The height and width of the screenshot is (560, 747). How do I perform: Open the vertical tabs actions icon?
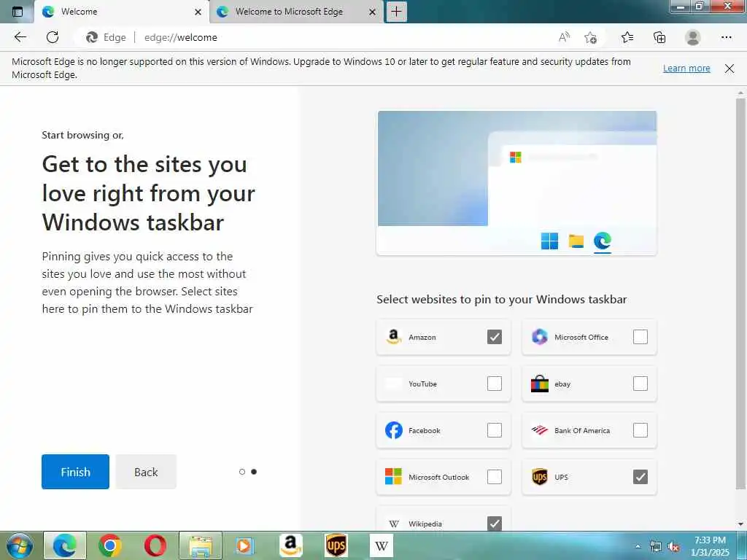pyautogui.click(x=18, y=12)
